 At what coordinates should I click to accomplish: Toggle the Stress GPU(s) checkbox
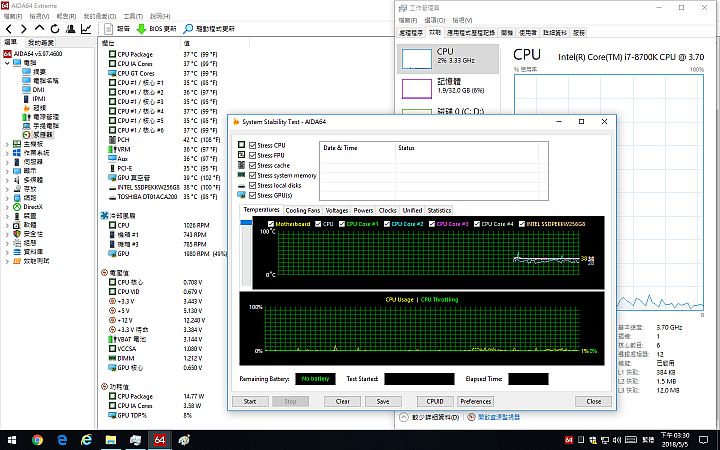point(252,196)
